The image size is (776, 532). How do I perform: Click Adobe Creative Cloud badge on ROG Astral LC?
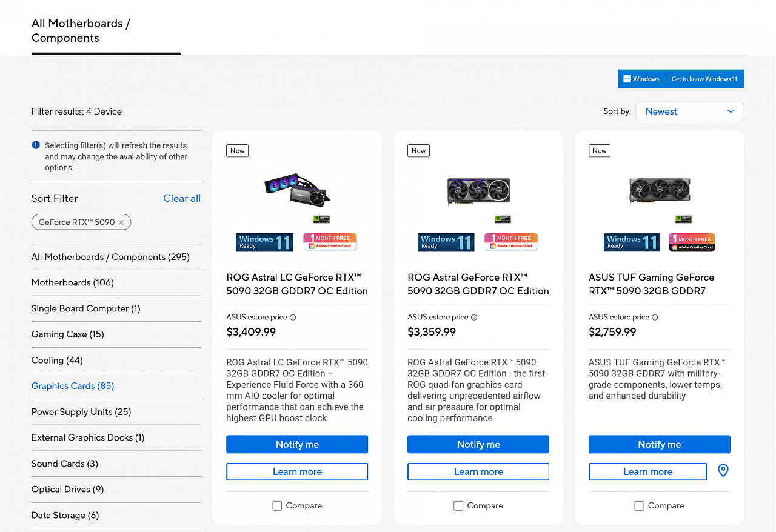coord(330,242)
